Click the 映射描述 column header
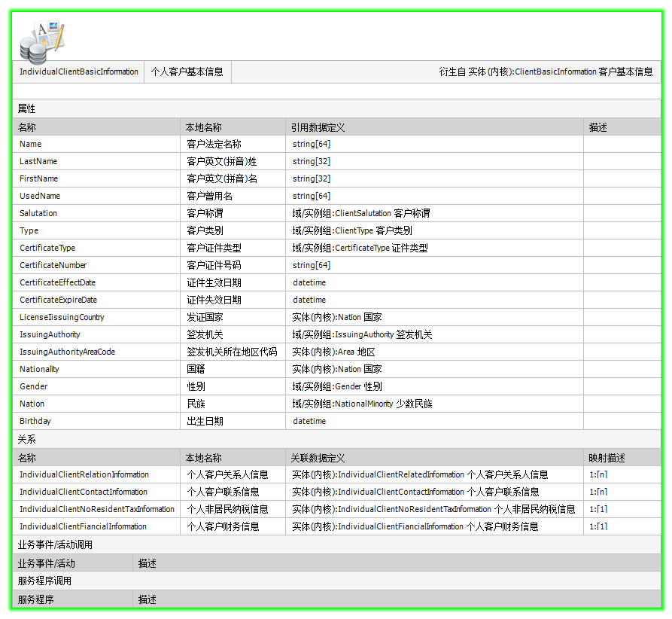 (x=622, y=458)
